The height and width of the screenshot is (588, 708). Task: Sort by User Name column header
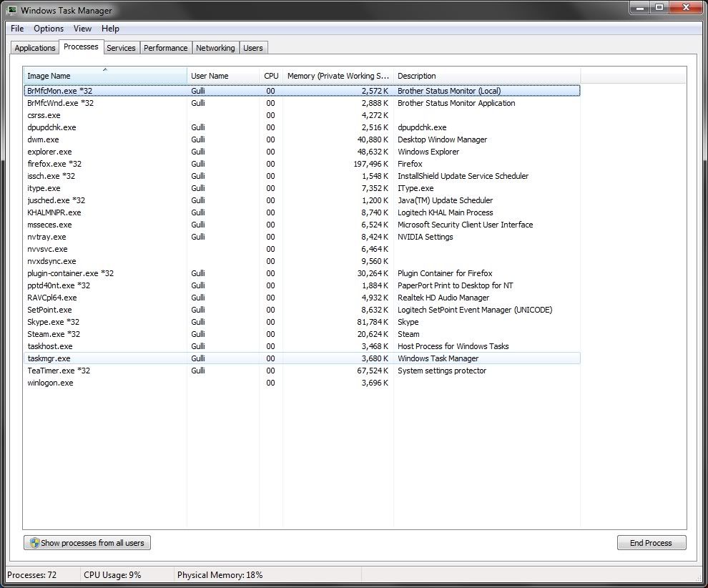point(223,75)
